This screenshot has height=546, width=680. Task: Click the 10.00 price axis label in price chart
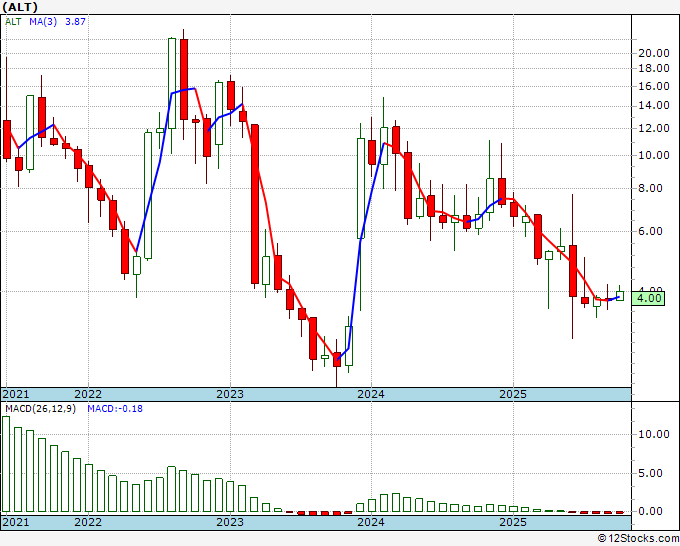[x=654, y=155]
